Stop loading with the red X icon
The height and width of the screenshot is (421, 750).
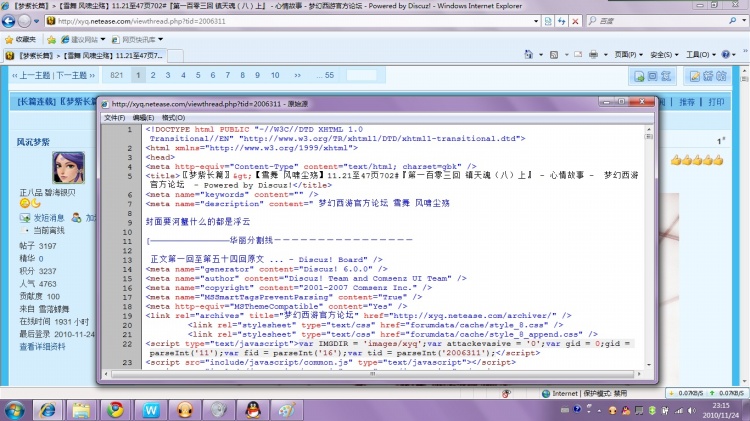pyautogui.click(x=575, y=21)
